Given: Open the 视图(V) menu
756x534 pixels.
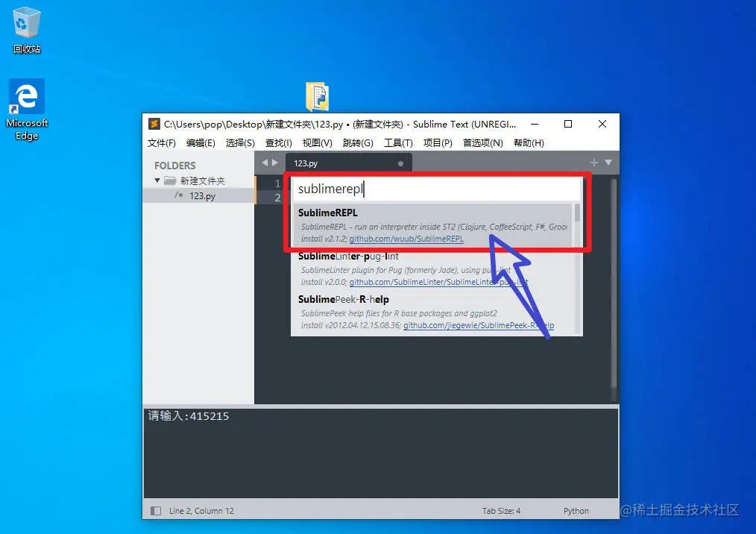Looking at the screenshot, I should (318, 142).
